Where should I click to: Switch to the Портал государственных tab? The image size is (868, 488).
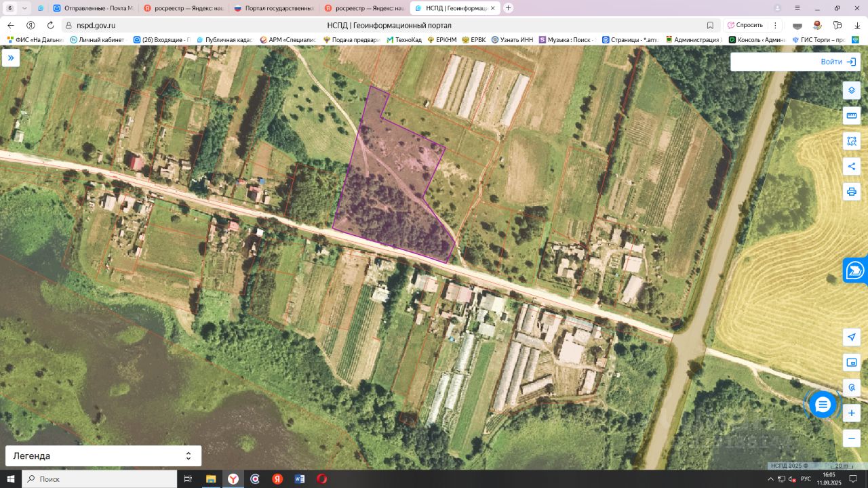(x=273, y=8)
